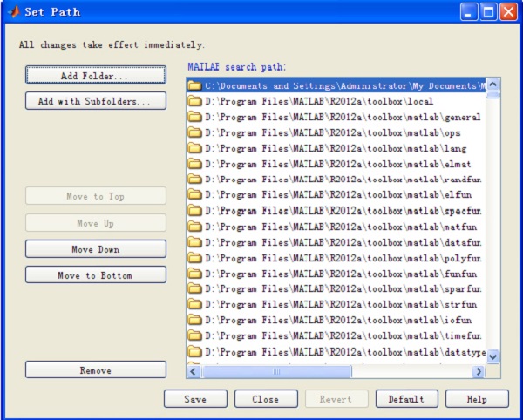
Task: Close window with red X button
Action: coord(508,12)
